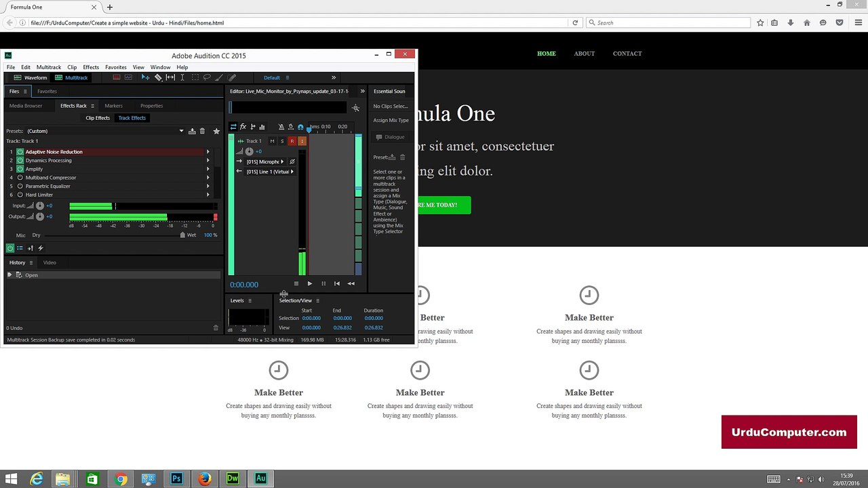Viewport: 868px width, 488px height.
Task: Open Google Chrome from the taskbar
Action: (x=121, y=479)
